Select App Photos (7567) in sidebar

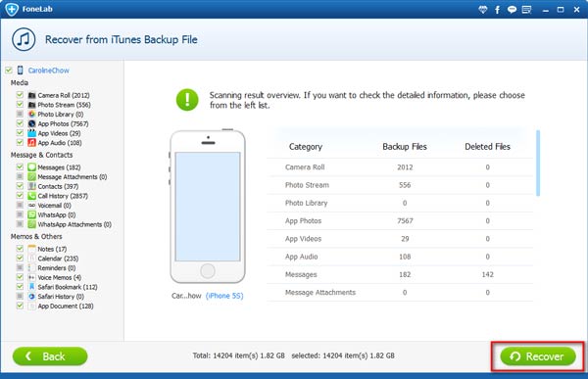point(63,123)
